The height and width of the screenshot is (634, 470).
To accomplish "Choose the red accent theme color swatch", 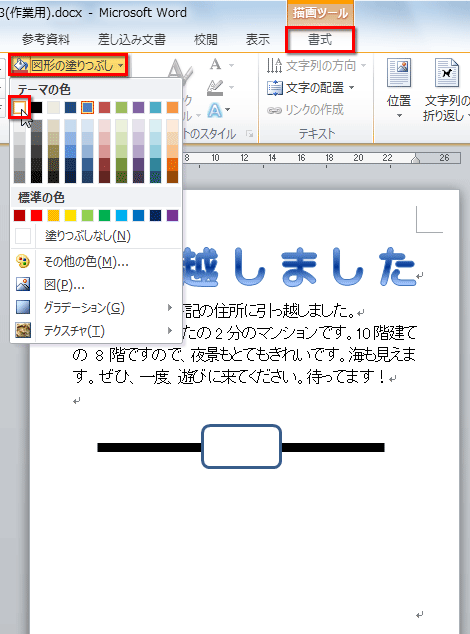I will click(x=104, y=107).
